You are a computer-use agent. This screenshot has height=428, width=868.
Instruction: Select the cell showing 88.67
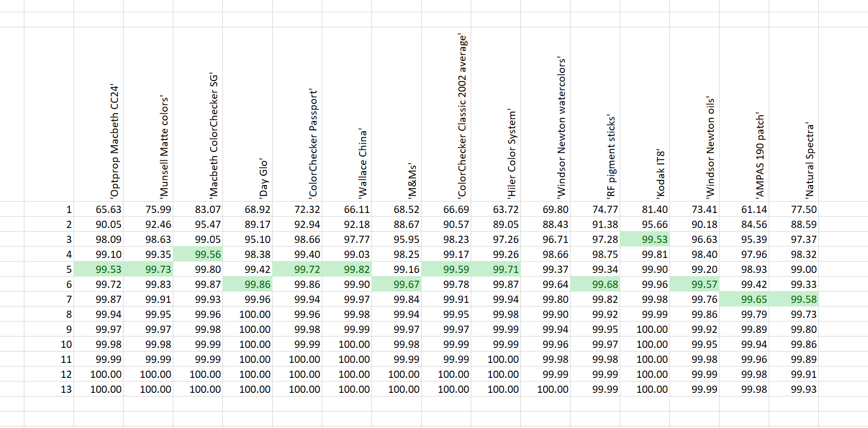pyautogui.click(x=396, y=224)
